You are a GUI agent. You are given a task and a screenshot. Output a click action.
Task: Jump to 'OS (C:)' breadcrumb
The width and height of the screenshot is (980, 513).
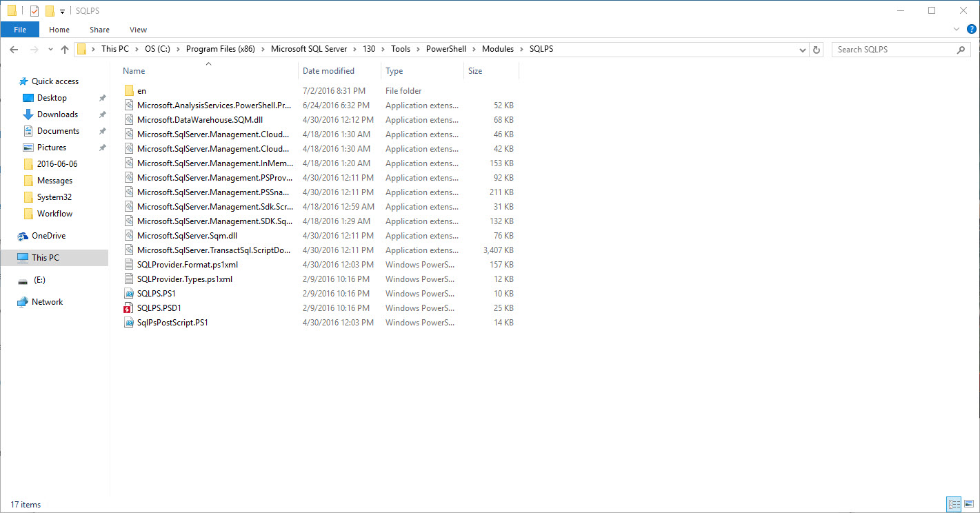(x=158, y=50)
